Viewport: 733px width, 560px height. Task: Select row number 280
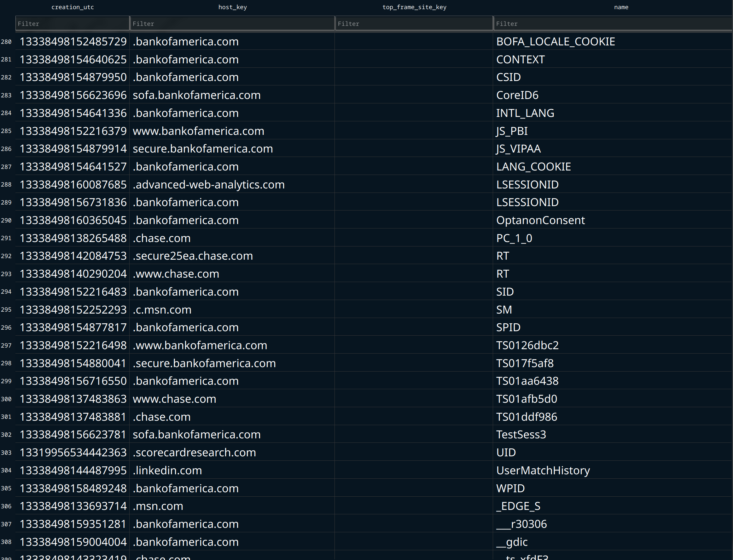coord(6,42)
